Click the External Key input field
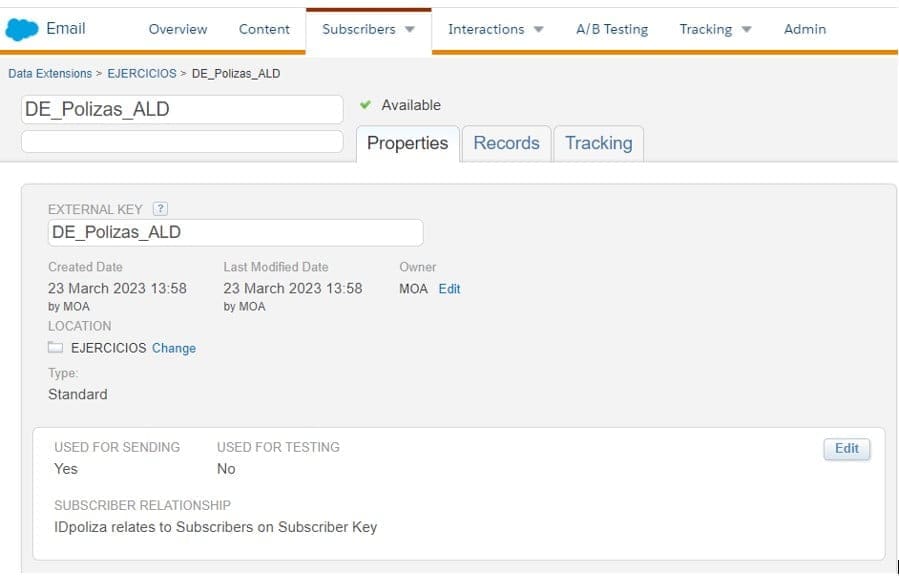 click(x=235, y=233)
